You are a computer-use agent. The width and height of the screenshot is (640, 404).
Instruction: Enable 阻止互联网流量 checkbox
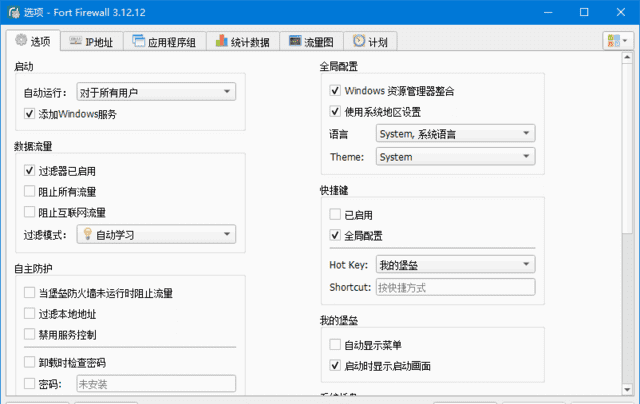pos(29,212)
